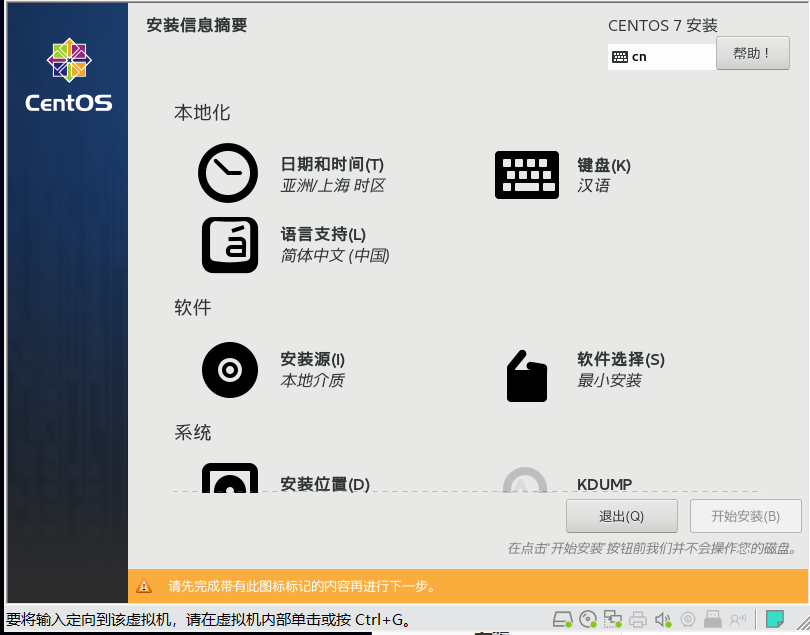The image size is (810, 635).
Task: Open Date and Time clock icon
Action: (x=228, y=173)
